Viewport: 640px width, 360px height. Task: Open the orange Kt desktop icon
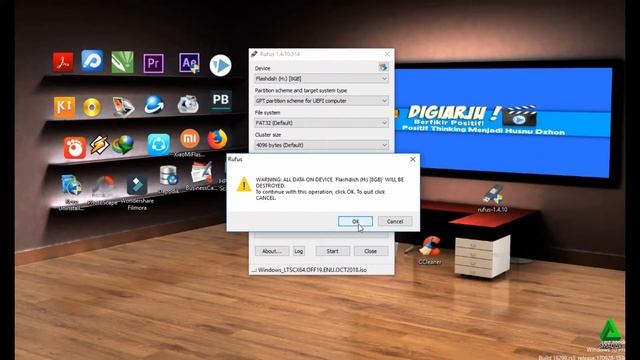coord(64,107)
